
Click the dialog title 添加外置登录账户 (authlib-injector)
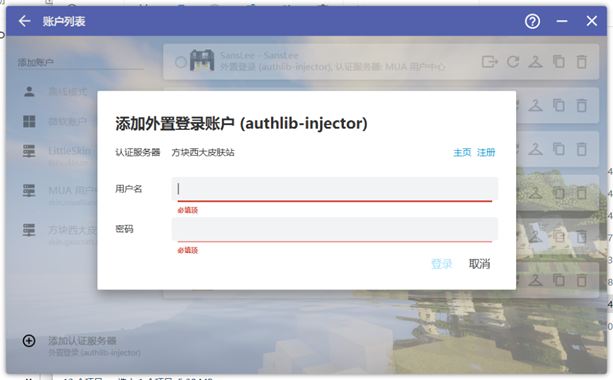[x=241, y=124]
